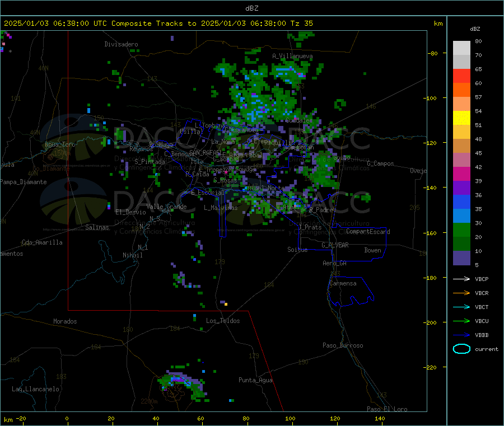Image resolution: width=504 pixels, height=426 pixels.
Task: Click the green VBCU arrow in legend
Action: pyautogui.click(x=461, y=321)
